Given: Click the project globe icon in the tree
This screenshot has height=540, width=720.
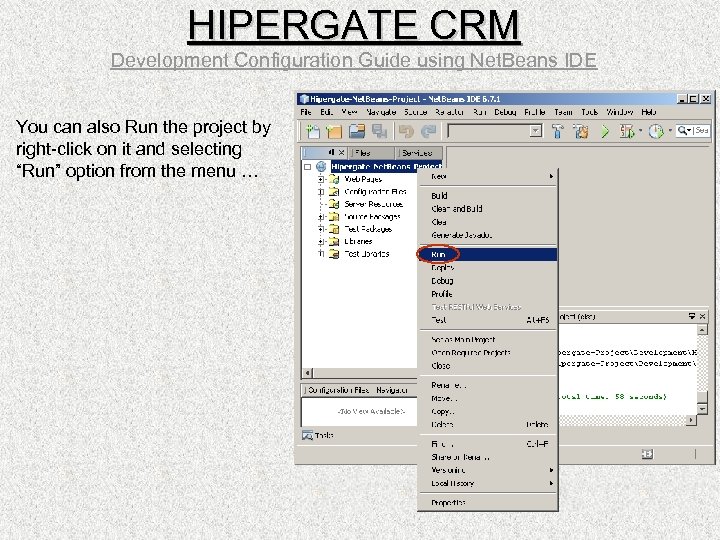Looking at the screenshot, I should click(321, 166).
